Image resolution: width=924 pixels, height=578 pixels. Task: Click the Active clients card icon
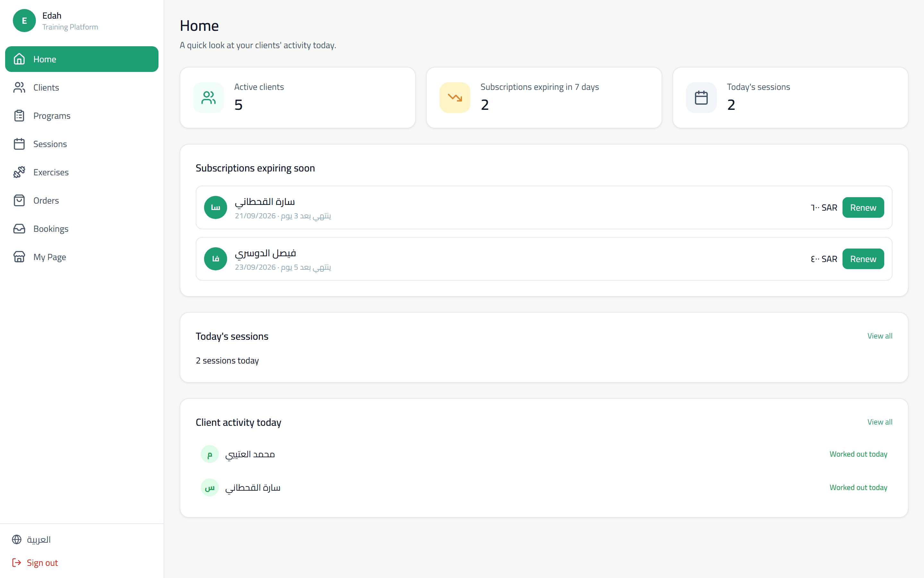coord(209,98)
